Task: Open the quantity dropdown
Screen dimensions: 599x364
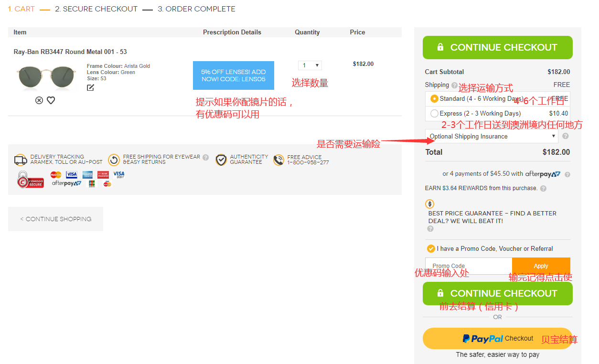Action: [x=310, y=65]
